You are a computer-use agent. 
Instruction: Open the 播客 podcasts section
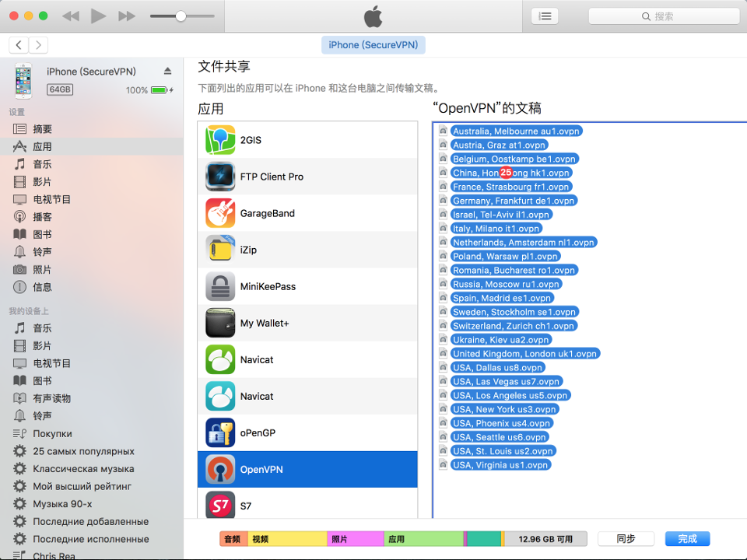pyautogui.click(x=92, y=217)
